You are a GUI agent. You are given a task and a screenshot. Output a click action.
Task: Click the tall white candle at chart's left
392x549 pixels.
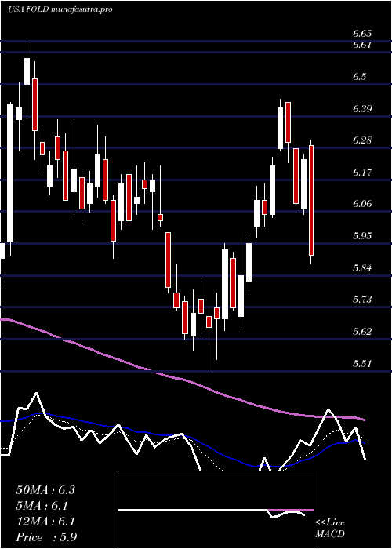10,173
